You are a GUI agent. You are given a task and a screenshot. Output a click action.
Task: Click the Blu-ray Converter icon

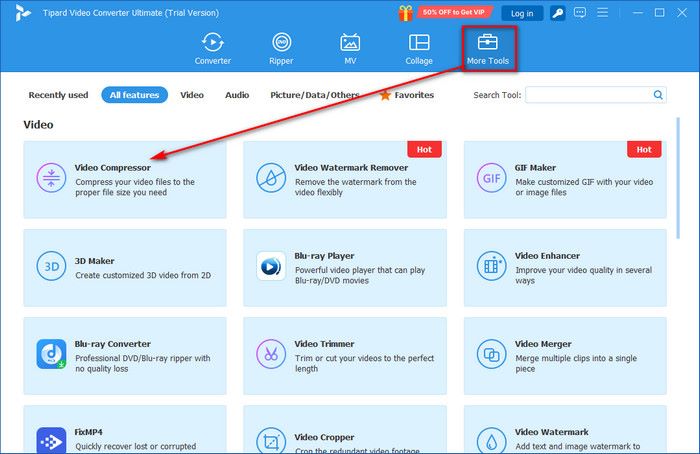tap(51, 354)
